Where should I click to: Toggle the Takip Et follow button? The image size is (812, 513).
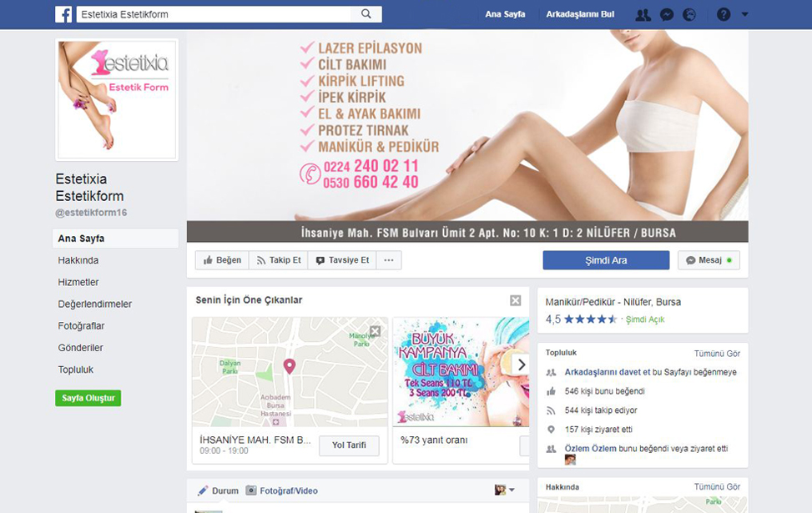(x=278, y=260)
